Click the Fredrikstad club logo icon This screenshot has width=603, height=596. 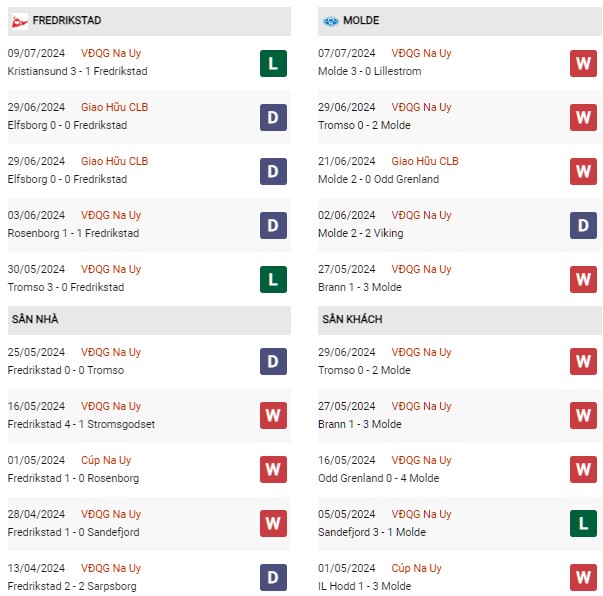[19, 22]
